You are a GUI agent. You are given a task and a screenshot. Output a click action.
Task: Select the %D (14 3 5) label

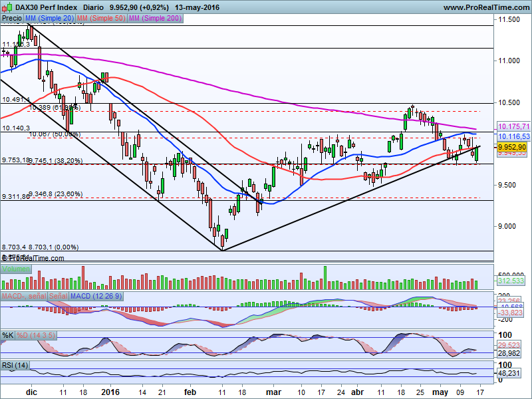click(36, 336)
